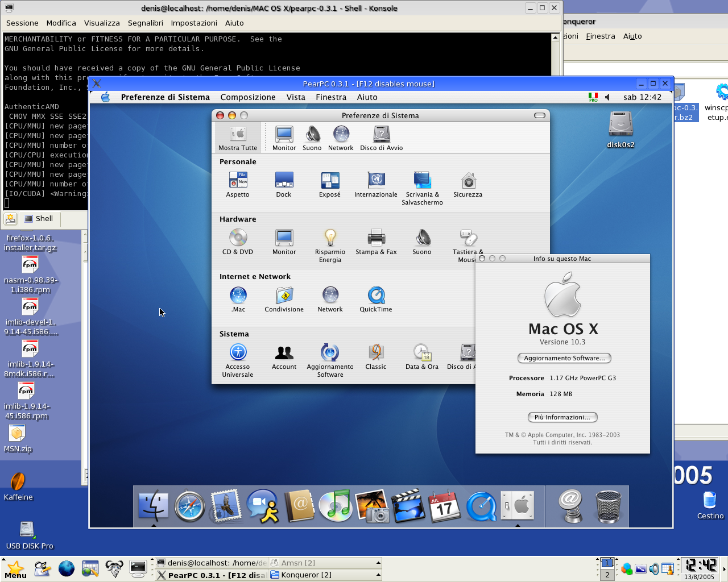
Task: Launch Mail stamp icon in the dock
Action: click(226, 505)
